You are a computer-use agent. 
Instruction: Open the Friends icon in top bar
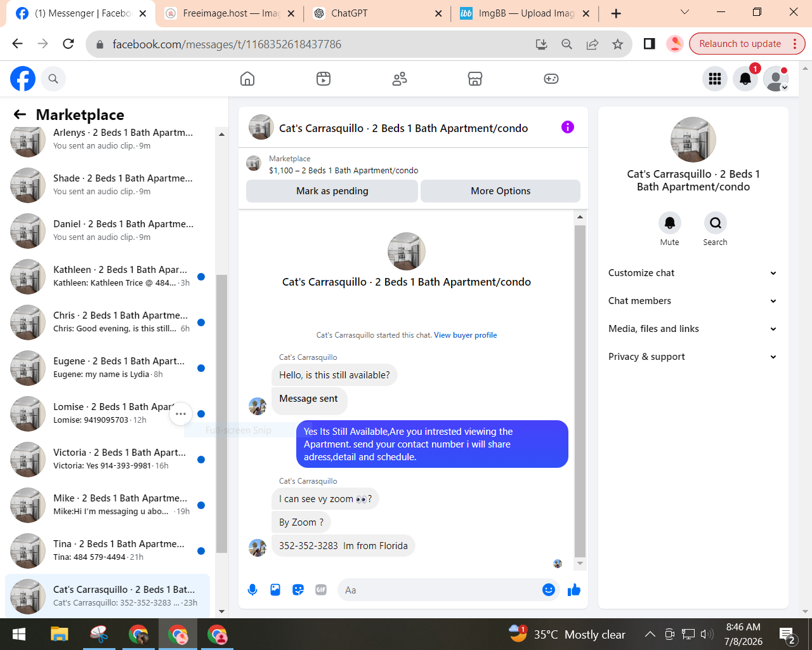(x=400, y=79)
